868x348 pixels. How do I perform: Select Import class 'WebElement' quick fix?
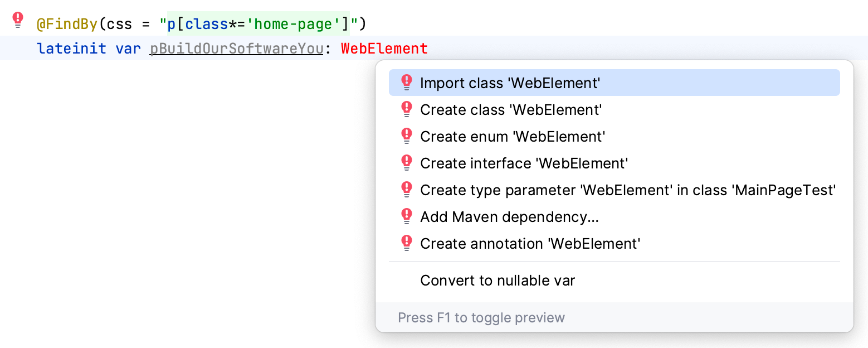coord(510,83)
